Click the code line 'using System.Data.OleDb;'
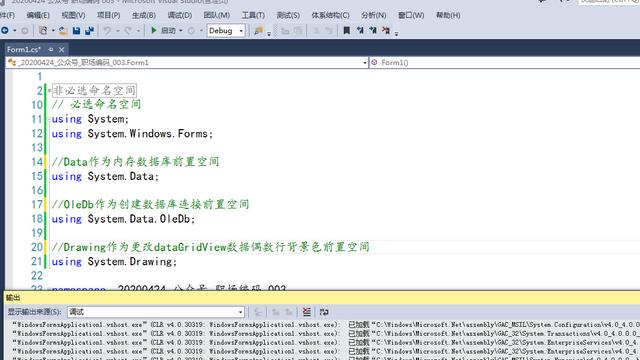Screen dimensions: 640x360 pos(123,219)
